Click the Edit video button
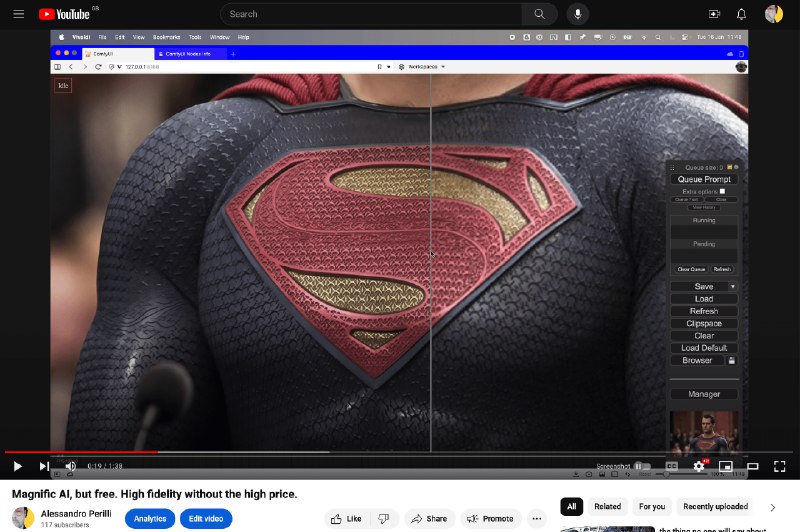Screen dimensions: 800x532 pos(205,519)
